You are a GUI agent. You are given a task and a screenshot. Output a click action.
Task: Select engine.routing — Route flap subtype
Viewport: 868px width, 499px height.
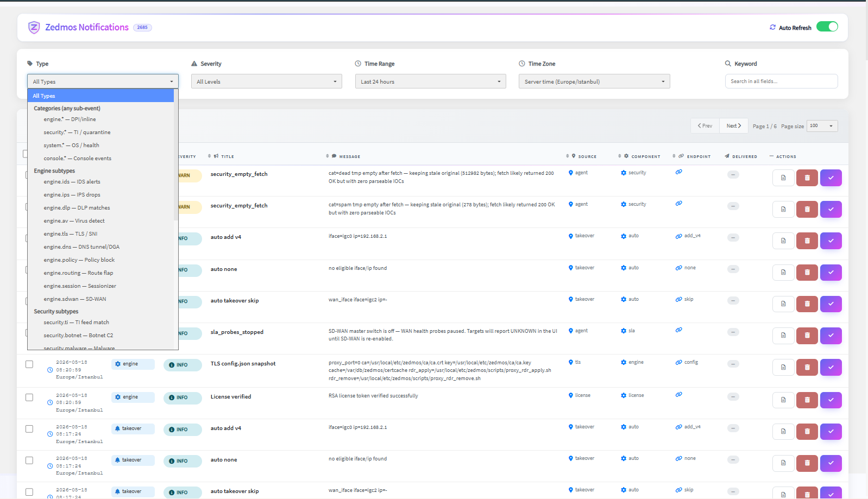pyautogui.click(x=100, y=273)
